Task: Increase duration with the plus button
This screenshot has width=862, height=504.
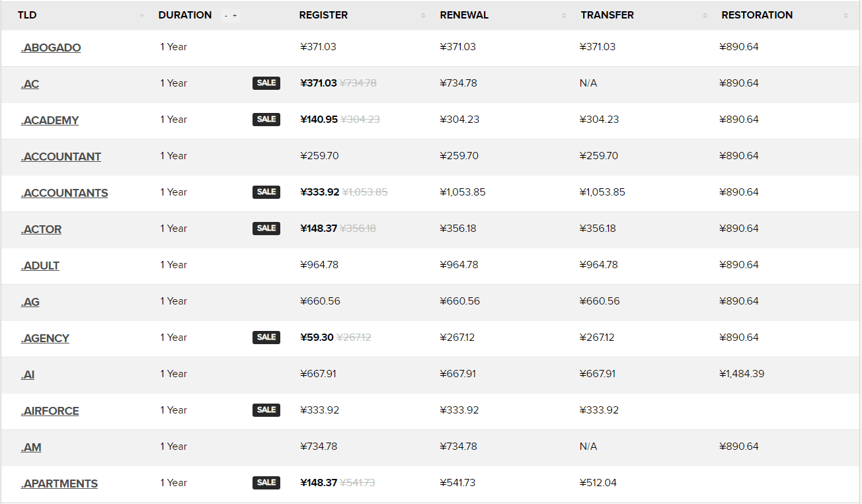Action: click(x=235, y=16)
